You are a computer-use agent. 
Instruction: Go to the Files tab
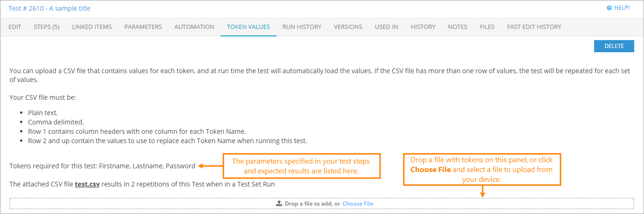click(x=487, y=27)
